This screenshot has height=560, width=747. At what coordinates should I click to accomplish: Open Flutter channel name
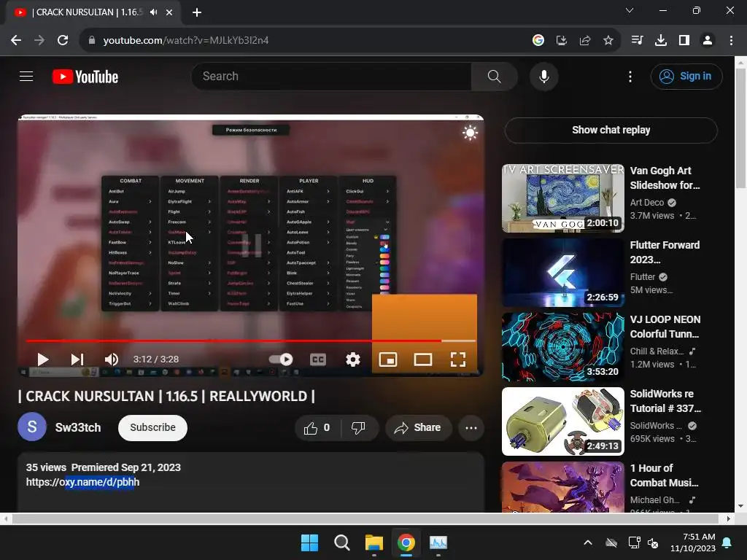[643, 276]
